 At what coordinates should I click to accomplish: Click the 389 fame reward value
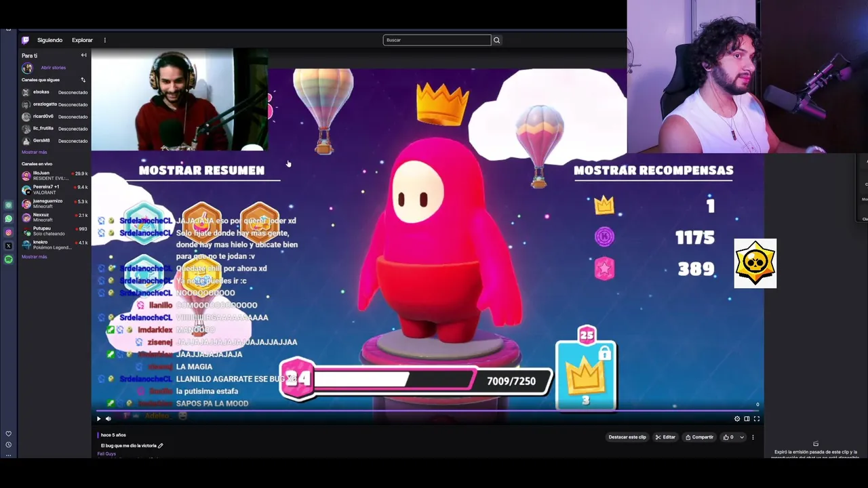point(696,269)
